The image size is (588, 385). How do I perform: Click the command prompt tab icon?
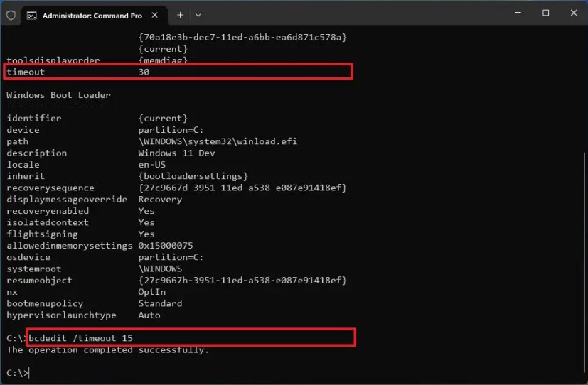pyautogui.click(x=32, y=16)
